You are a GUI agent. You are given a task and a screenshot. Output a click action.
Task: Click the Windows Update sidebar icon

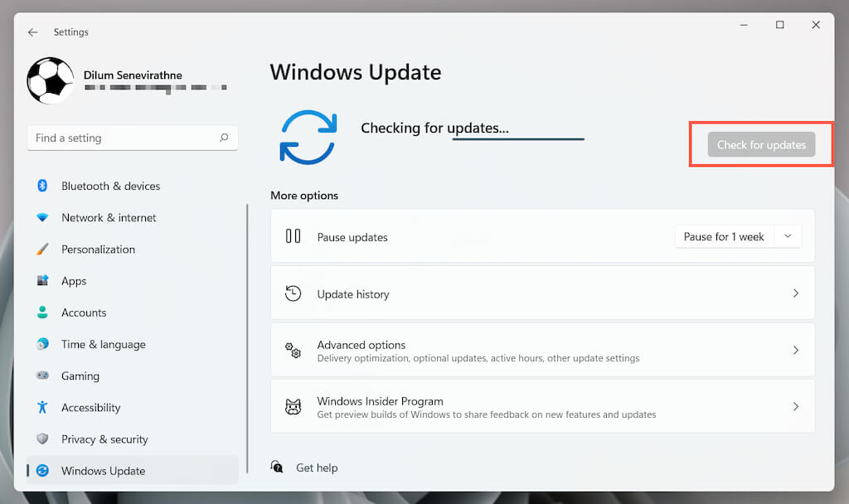(42, 471)
